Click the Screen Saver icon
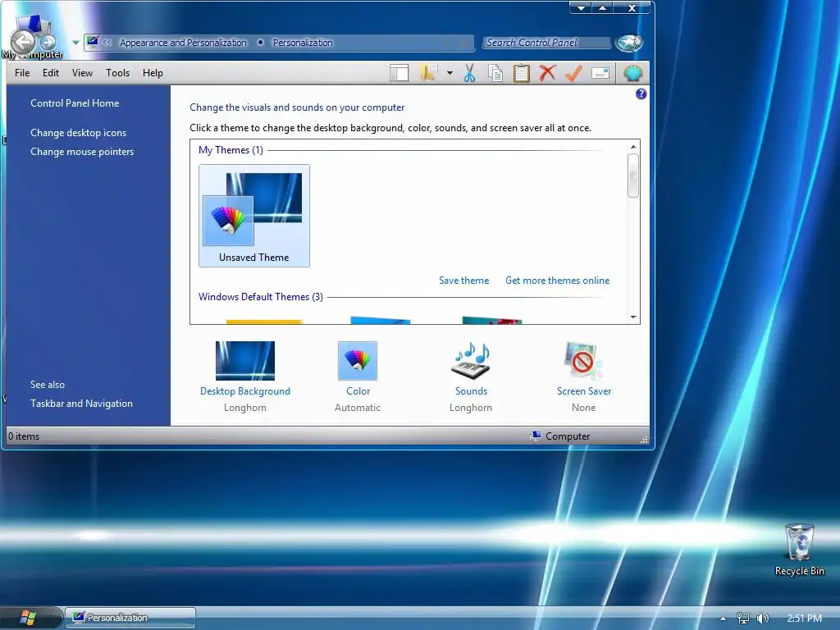This screenshot has height=630, width=840. click(583, 361)
